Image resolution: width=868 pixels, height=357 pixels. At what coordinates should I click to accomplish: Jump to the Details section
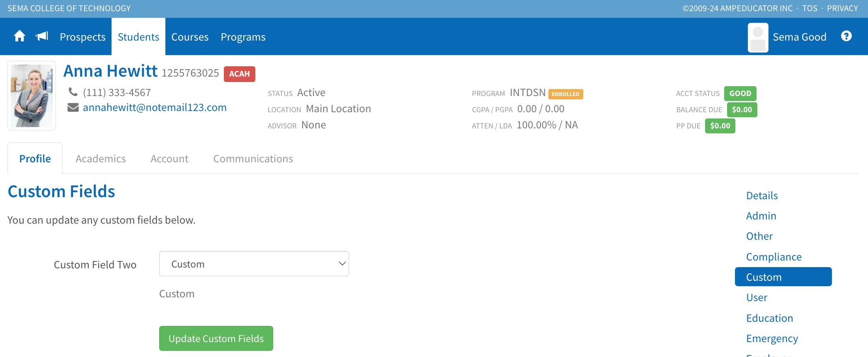click(762, 195)
